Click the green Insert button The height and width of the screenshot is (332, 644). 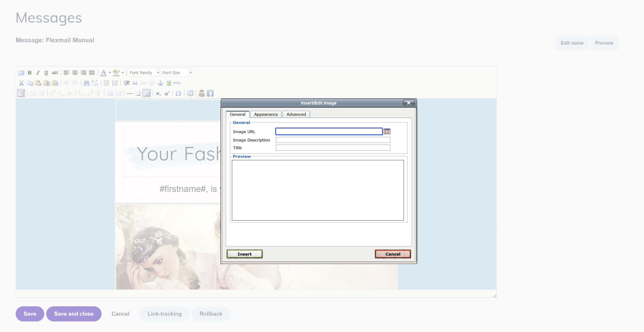click(x=244, y=254)
